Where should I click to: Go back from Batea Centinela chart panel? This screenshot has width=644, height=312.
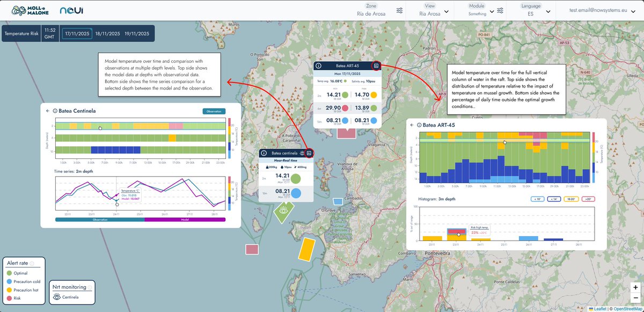tap(47, 111)
